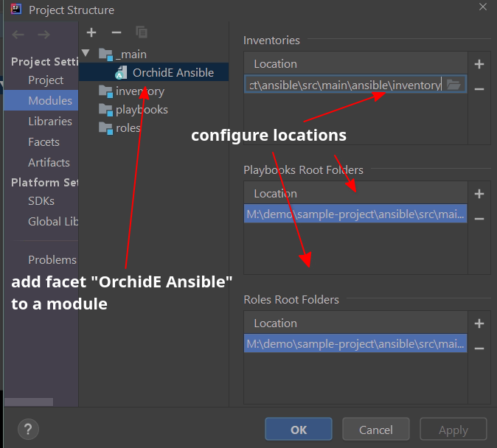Click Playbooks Root Folders Location header
Image resolution: width=497 pixels, height=448 pixels.
point(355,193)
